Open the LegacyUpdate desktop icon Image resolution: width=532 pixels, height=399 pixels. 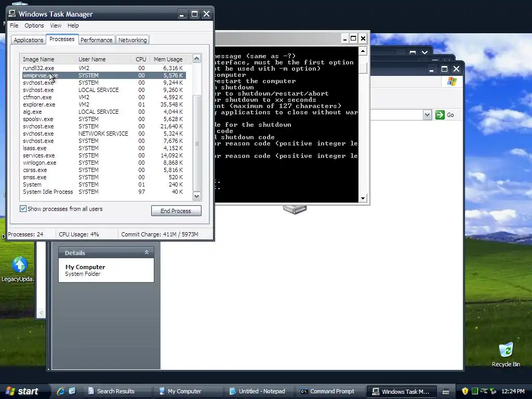click(19, 270)
